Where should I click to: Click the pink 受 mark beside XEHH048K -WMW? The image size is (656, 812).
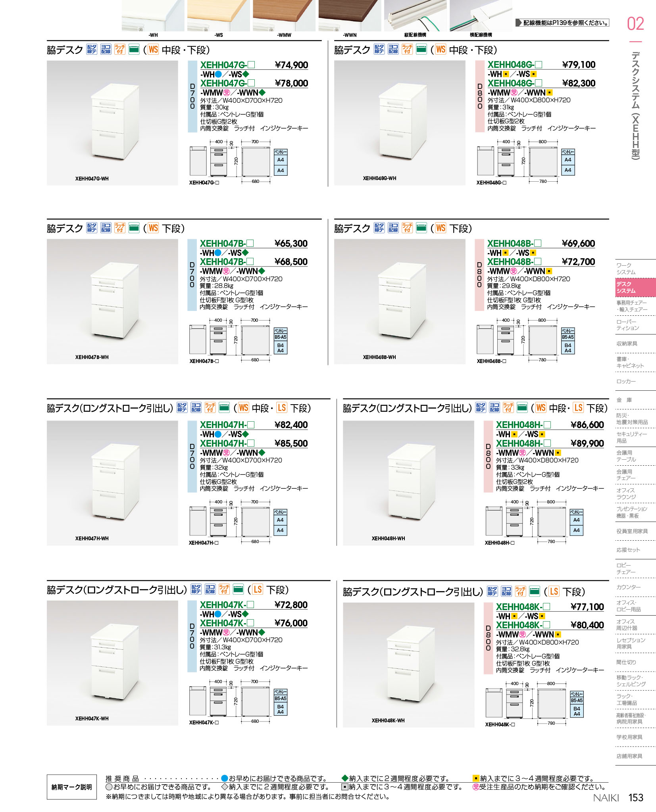pyautogui.click(x=522, y=635)
